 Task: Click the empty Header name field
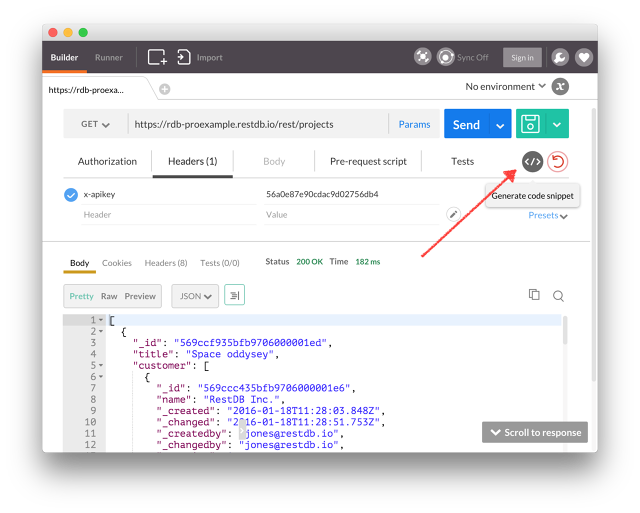(x=169, y=215)
